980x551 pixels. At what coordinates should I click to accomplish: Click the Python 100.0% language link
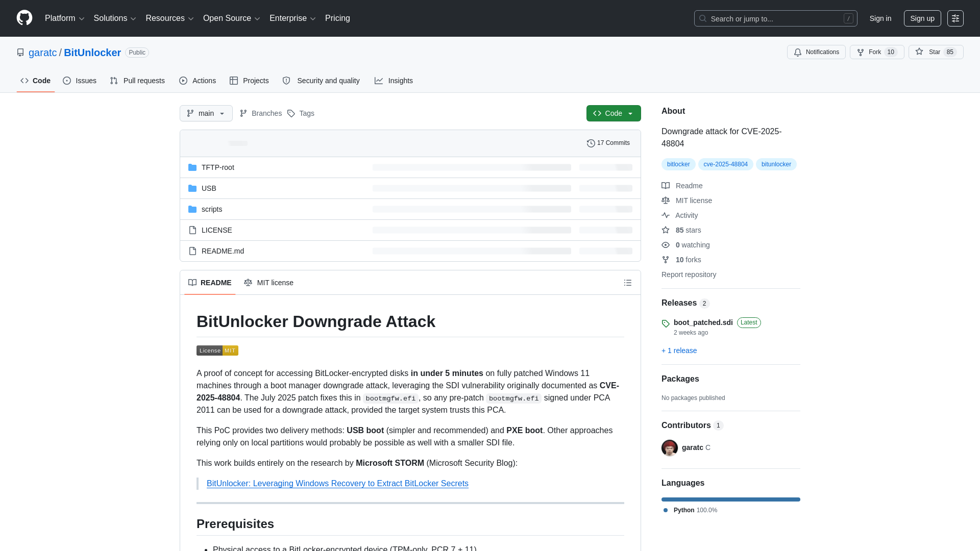click(690, 510)
